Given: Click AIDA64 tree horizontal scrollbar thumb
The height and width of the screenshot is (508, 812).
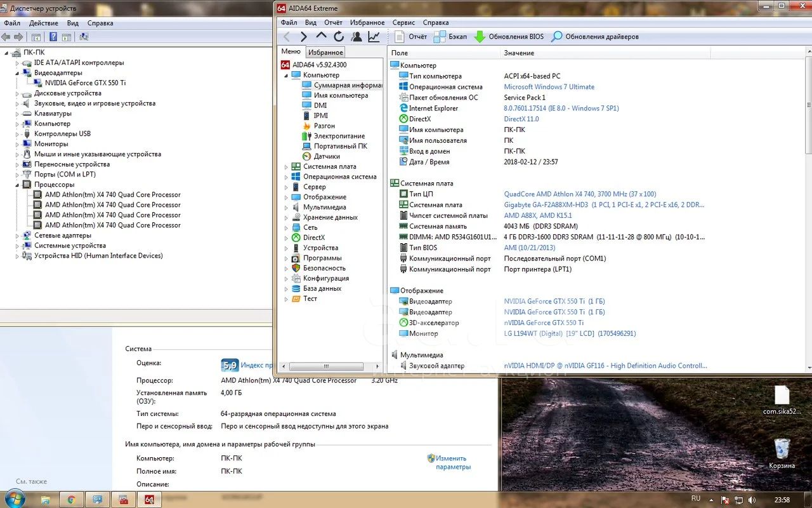Looking at the screenshot, I should 326,366.
